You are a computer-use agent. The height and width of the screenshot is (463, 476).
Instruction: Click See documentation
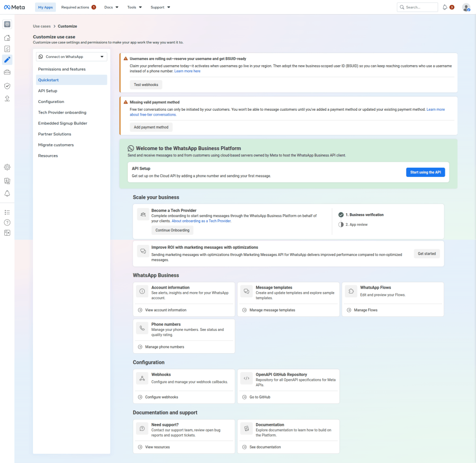pos(265,447)
